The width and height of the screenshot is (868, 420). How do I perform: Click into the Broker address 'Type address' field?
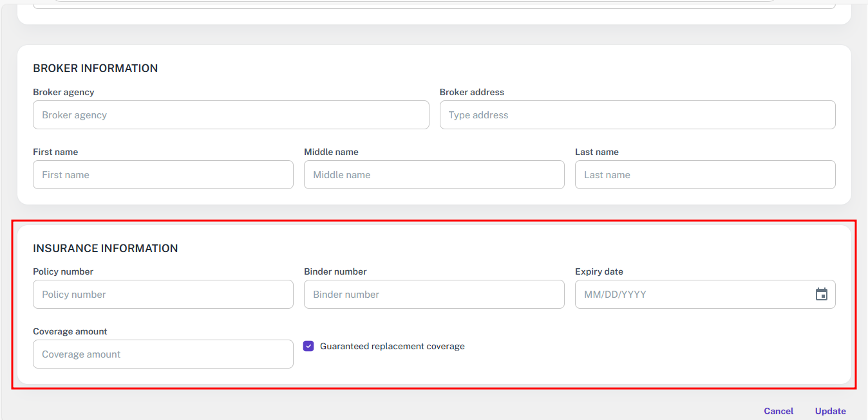pyautogui.click(x=637, y=115)
